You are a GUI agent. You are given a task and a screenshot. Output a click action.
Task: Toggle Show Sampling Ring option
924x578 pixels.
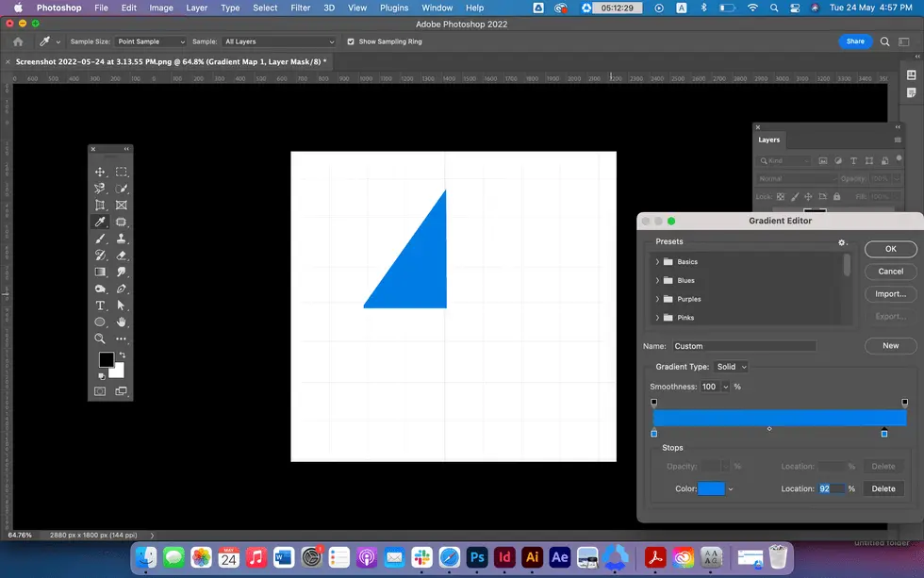[351, 41]
